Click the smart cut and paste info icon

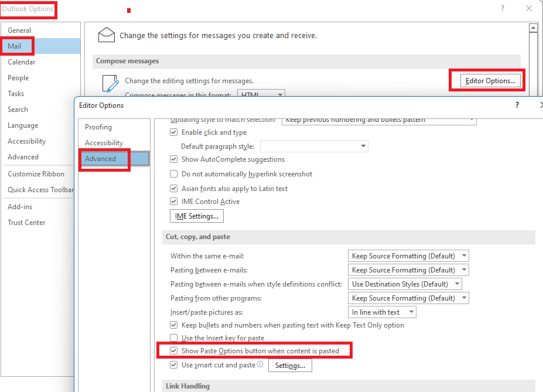260,364
